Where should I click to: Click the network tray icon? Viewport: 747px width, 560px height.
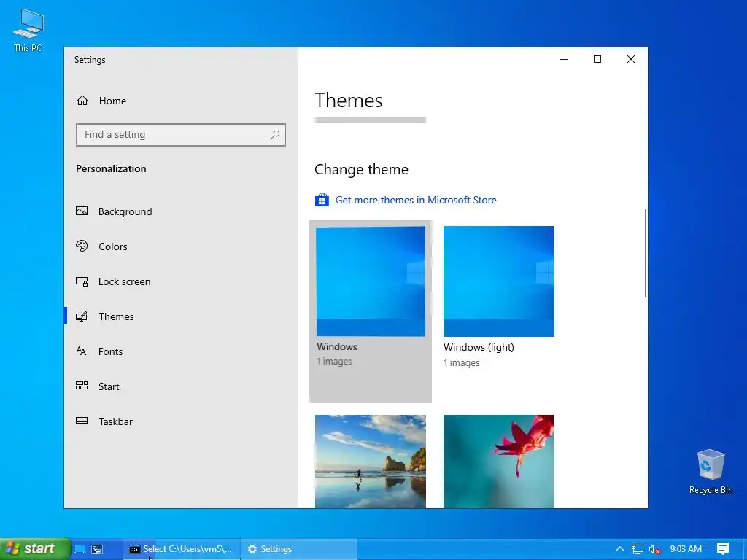coord(638,549)
